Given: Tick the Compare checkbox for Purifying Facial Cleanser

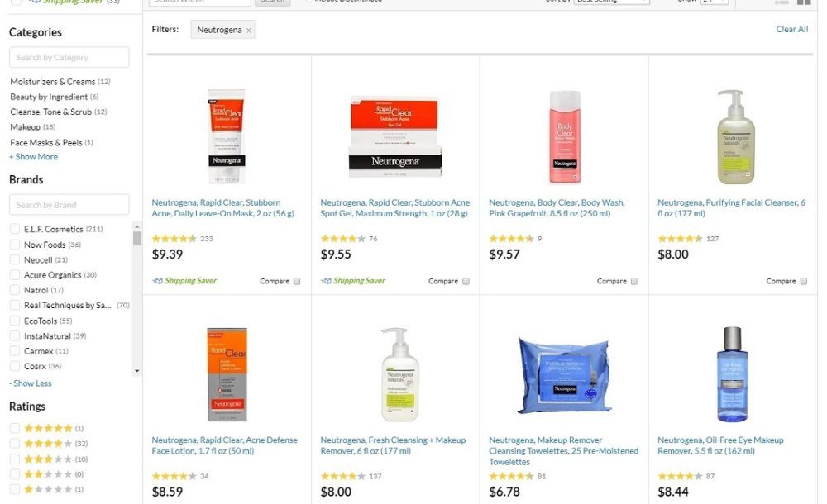Looking at the screenshot, I should 803,282.
